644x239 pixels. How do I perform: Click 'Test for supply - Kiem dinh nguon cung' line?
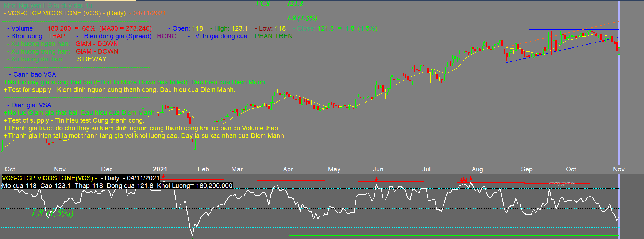click(x=119, y=90)
